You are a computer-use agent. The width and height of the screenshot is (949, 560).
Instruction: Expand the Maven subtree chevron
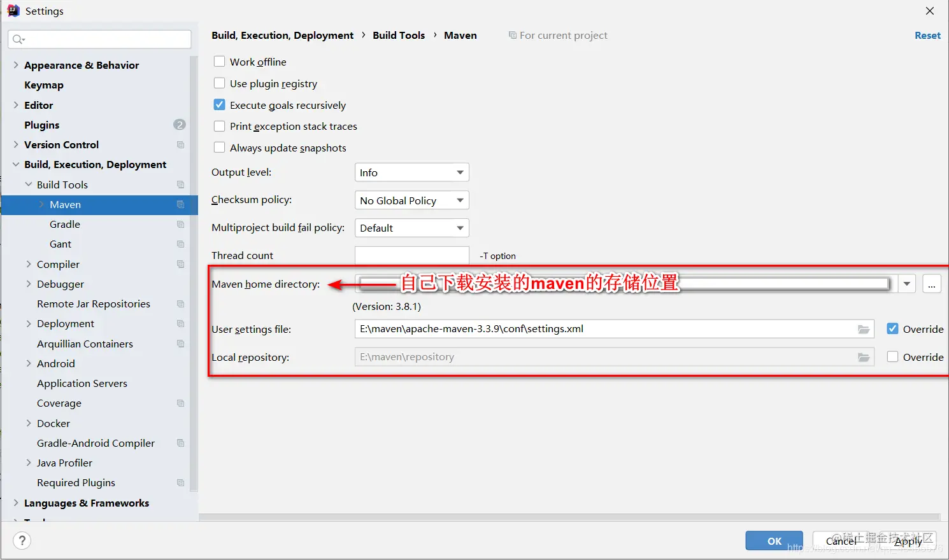tap(41, 204)
